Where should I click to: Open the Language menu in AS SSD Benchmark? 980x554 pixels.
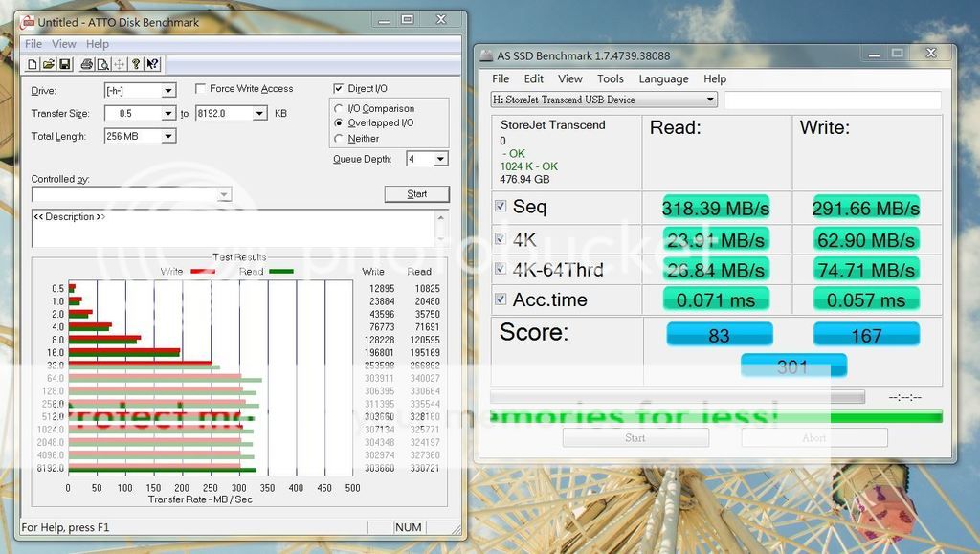tap(663, 78)
